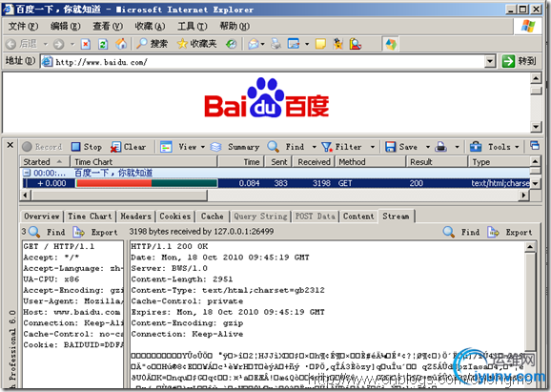The height and width of the screenshot is (392, 551).
Task: Click the History icon in IE toolbar
Action: click(232, 44)
